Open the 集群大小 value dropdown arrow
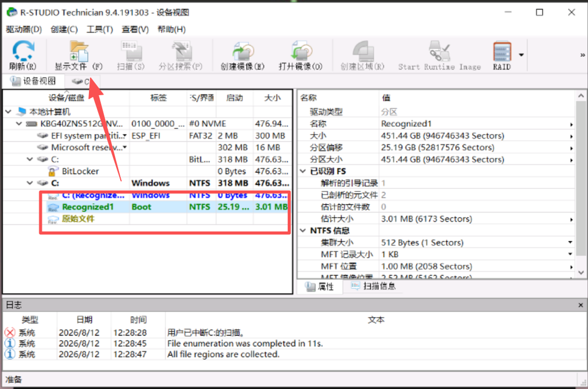Screen dimensions: 588x389 coord(571,243)
